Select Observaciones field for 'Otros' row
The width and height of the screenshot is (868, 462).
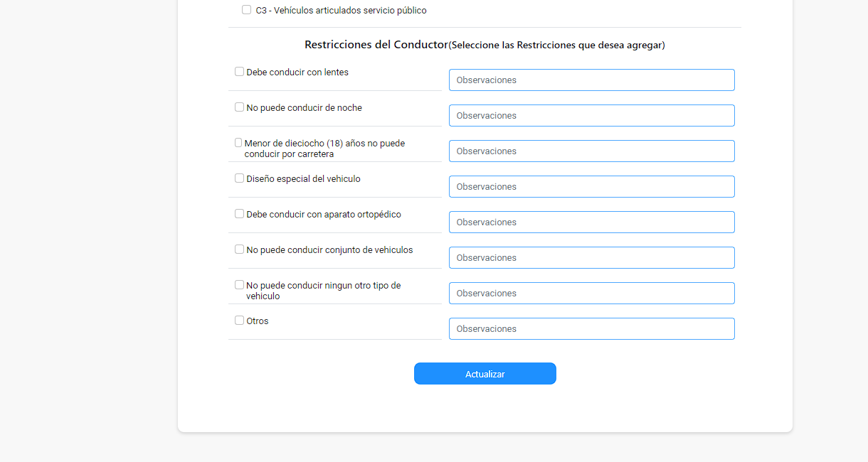[x=592, y=329]
